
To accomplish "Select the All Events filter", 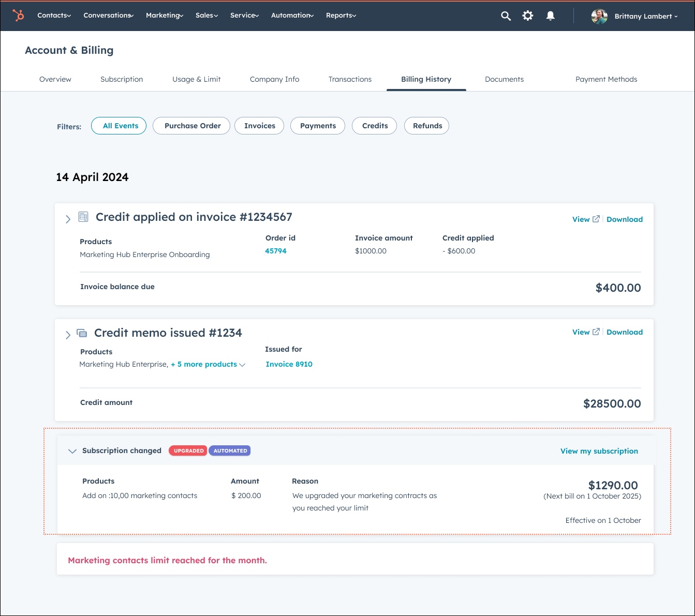I will point(119,126).
